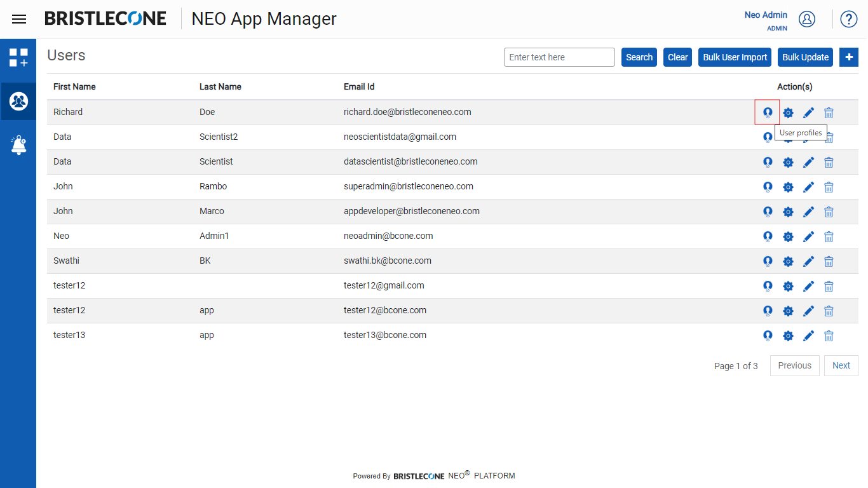Open the notifications bell sidebar icon
Screen dimensions: 868x488
point(18,145)
